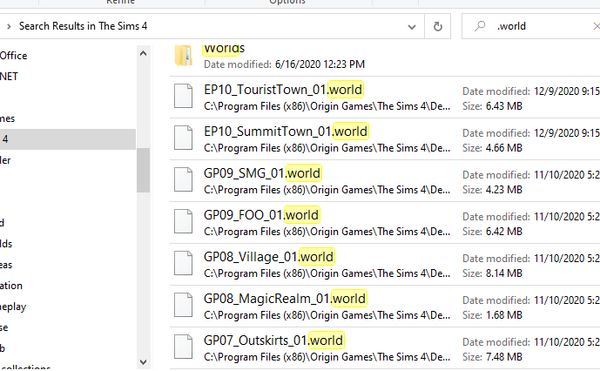Select the Office item in navigation pane

point(13,56)
